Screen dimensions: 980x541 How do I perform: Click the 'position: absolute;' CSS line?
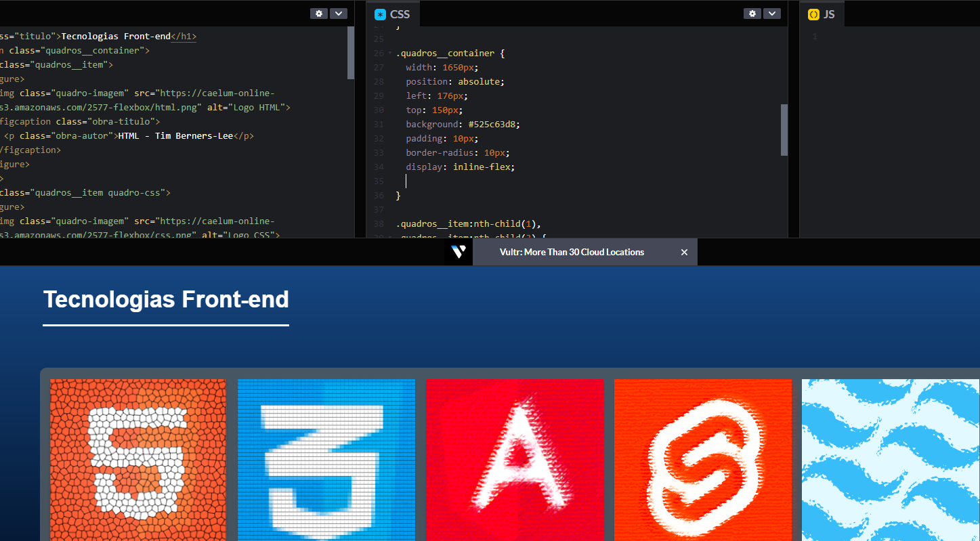(x=455, y=81)
